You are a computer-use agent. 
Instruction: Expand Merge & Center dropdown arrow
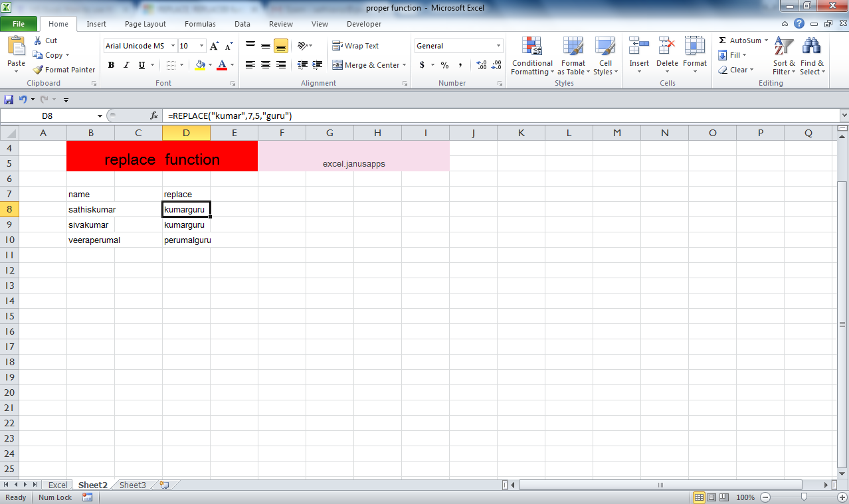click(405, 65)
